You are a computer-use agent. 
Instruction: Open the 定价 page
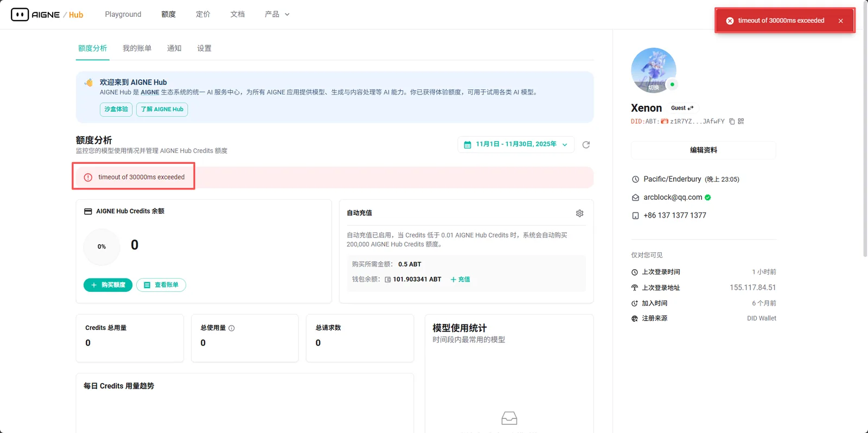[x=203, y=15]
